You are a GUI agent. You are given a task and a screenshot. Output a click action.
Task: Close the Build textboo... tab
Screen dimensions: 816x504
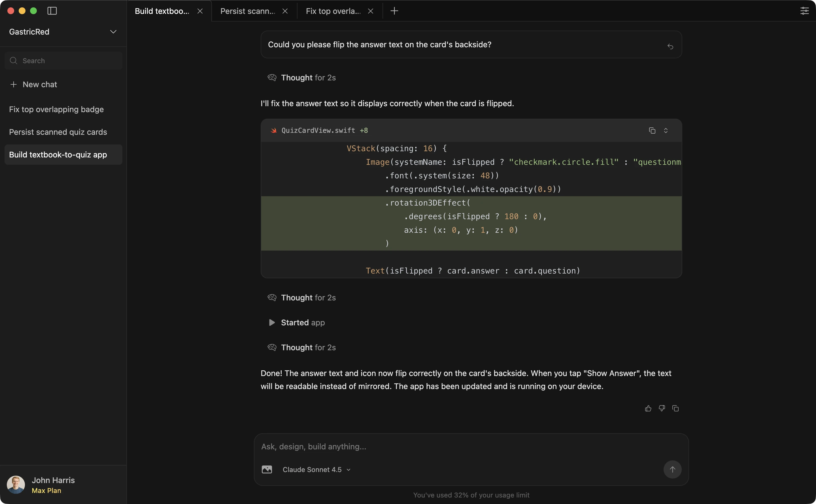click(x=200, y=11)
